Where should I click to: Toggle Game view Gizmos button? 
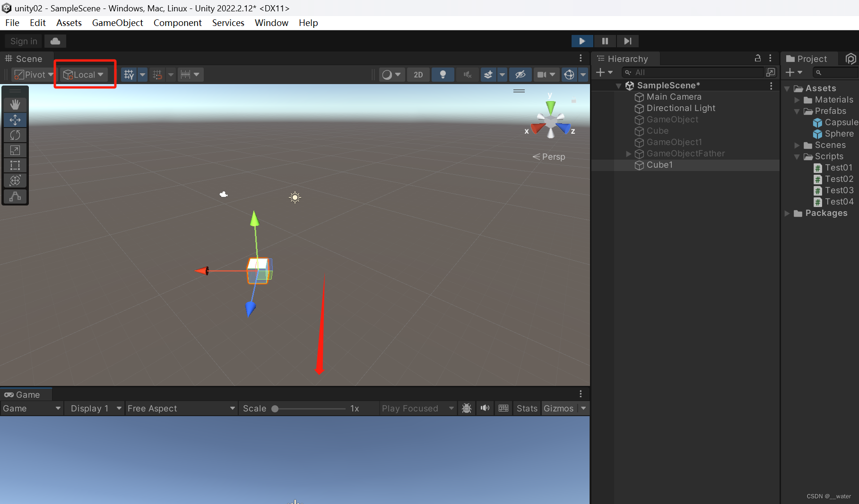pos(558,409)
